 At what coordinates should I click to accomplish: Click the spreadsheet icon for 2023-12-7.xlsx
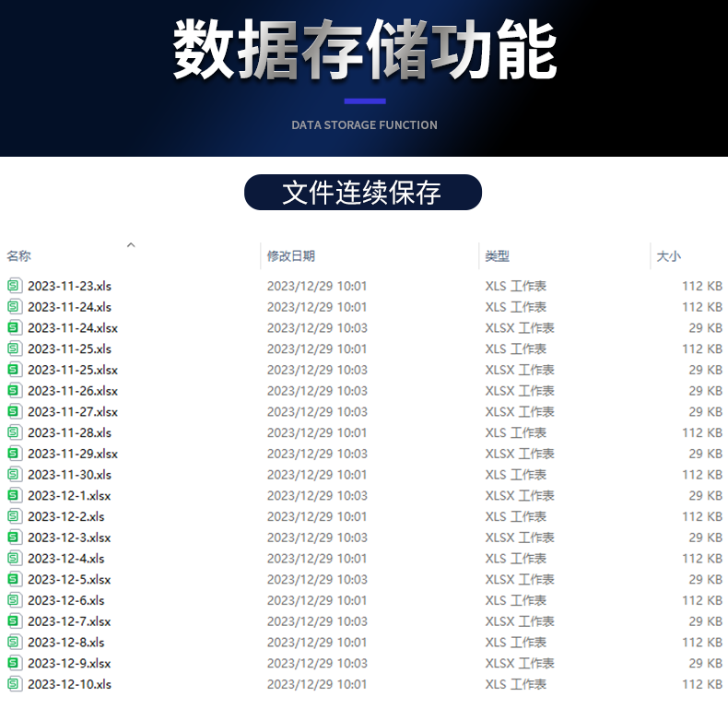[14, 621]
